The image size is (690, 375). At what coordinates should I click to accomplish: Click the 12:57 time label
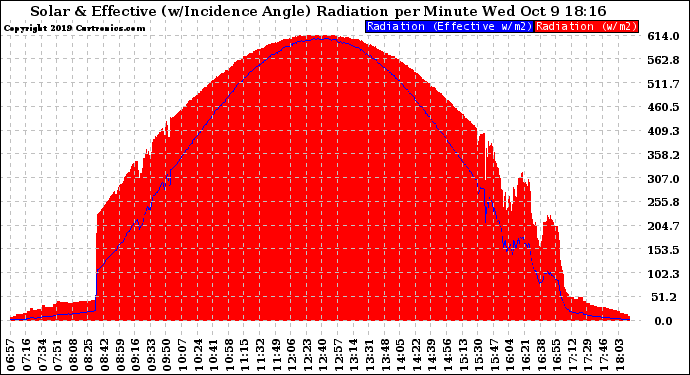tap(339, 355)
